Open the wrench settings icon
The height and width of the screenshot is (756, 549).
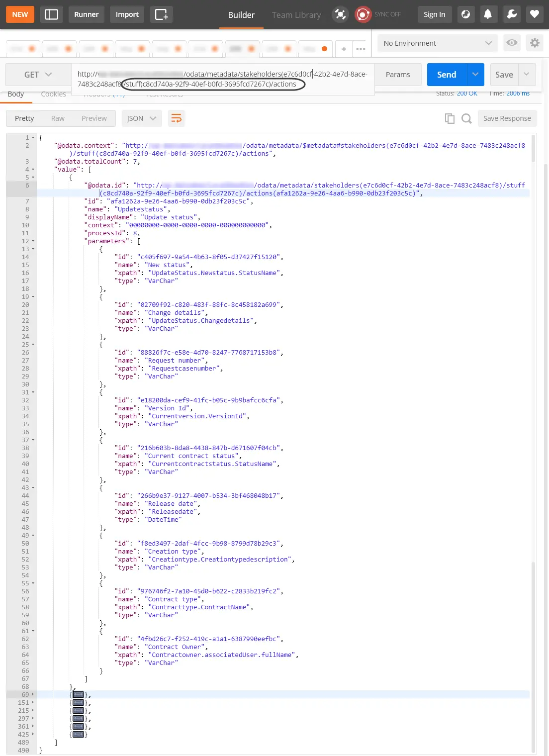(512, 14)
